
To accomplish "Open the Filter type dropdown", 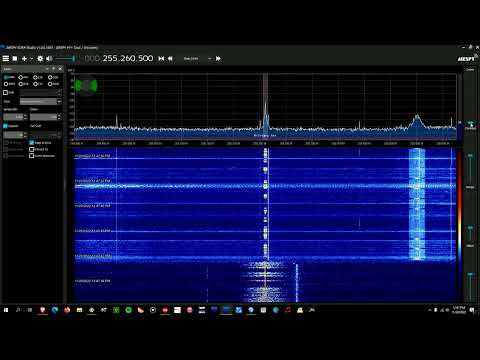I will [40, 101].
